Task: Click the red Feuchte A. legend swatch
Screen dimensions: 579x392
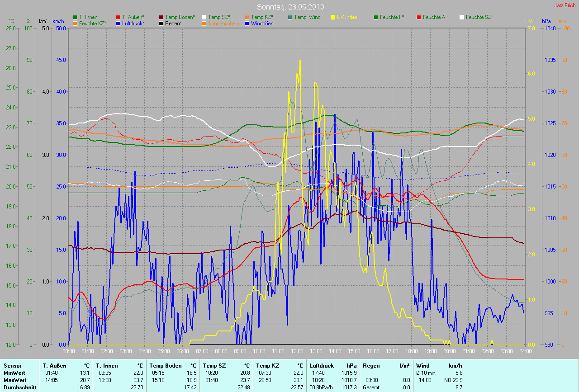Action: [418, 17]
